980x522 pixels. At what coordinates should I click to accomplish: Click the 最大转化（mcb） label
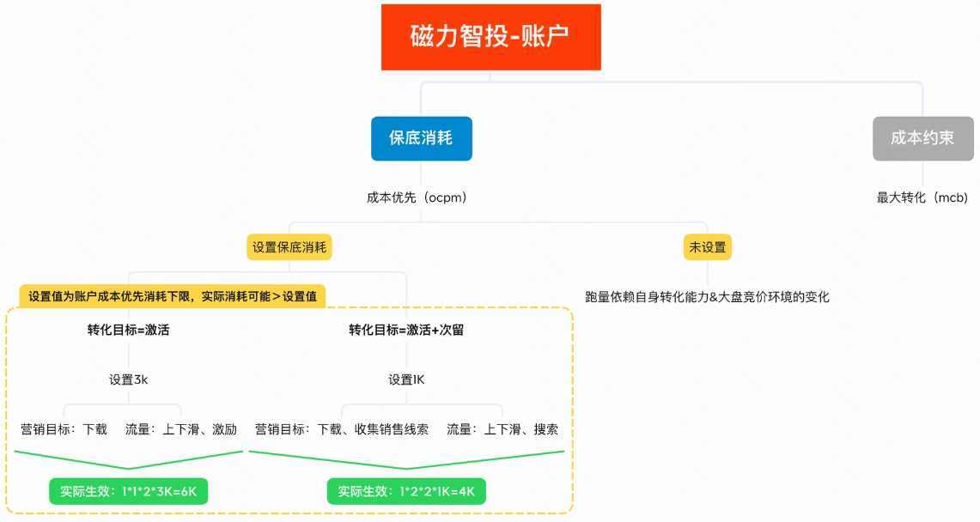click(x=922, y=197)
